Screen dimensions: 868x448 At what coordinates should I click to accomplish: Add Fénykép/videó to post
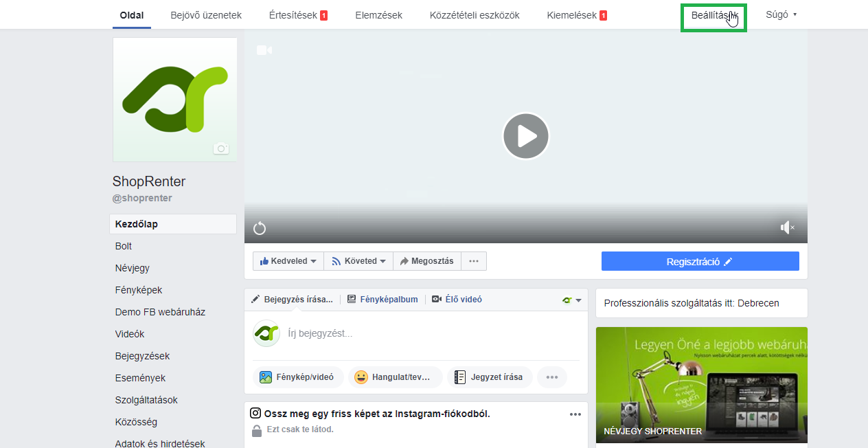click(298, 377)
